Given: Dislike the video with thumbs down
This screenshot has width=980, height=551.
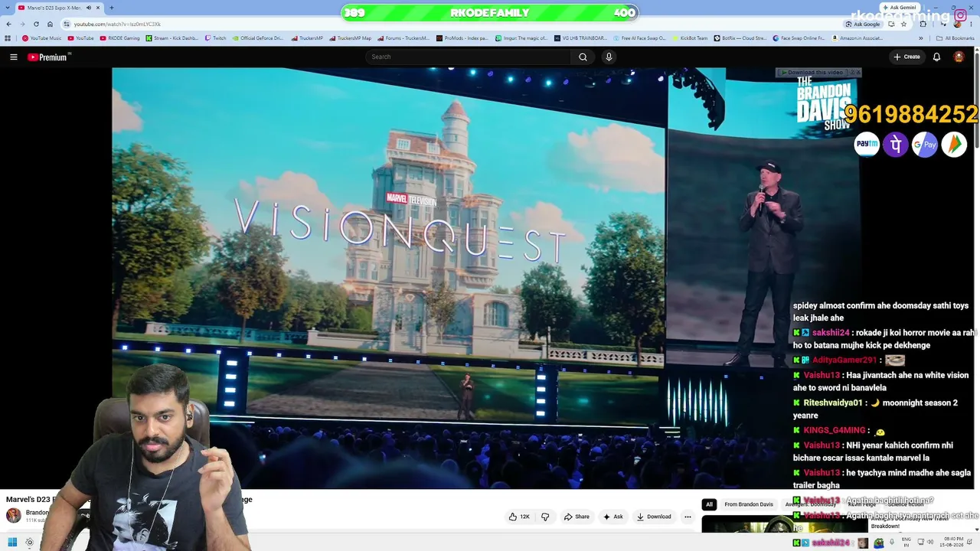Looking at the screenshot, I should pyautogui.click(x=545, y=517).
